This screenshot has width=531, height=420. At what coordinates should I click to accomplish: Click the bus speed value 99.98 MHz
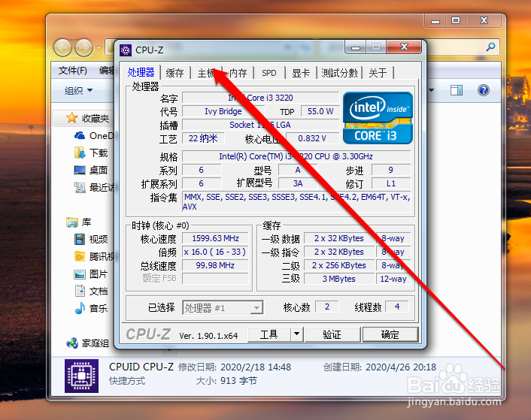(x=215, y=265)
